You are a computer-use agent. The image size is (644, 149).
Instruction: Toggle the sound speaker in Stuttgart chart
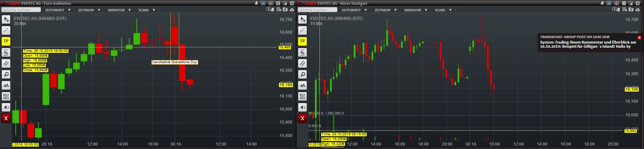[302, 107]
